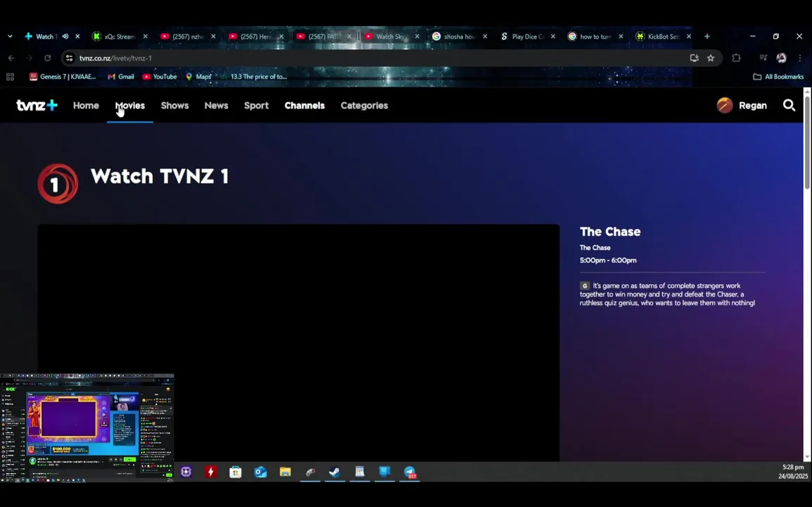Open the Gmail bookmark
The image size is (812, 507).
click(120, 77)
